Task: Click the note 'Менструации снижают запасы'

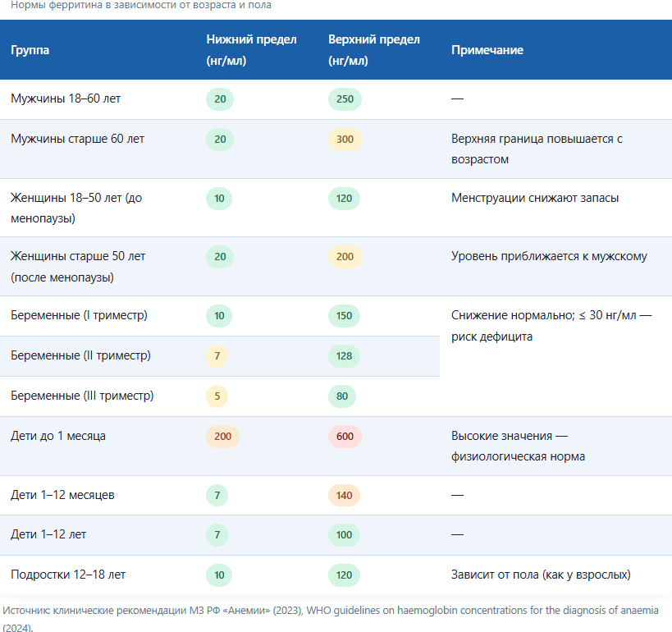Action: point(535,198)
